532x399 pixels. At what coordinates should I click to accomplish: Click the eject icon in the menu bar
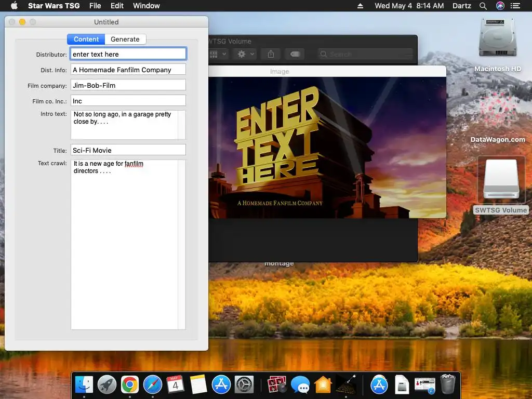click(x=361, y=6)
